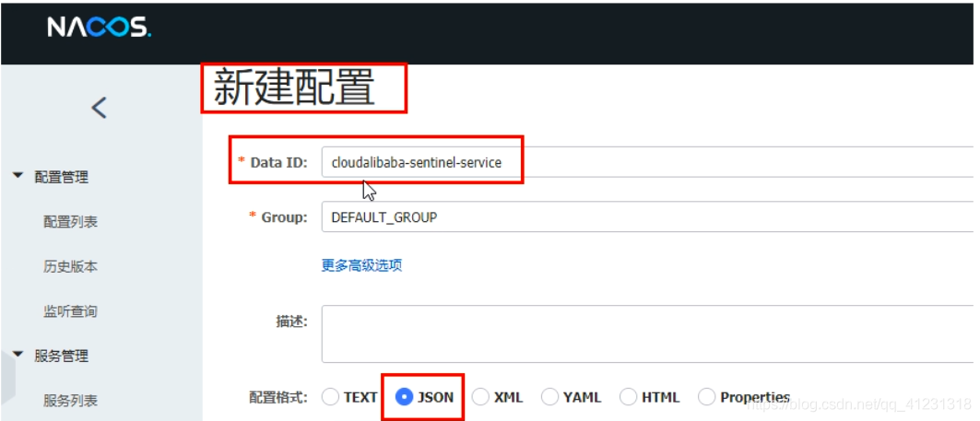
Task: Focus the Data ID input field
Action: [x=647, y=162]
